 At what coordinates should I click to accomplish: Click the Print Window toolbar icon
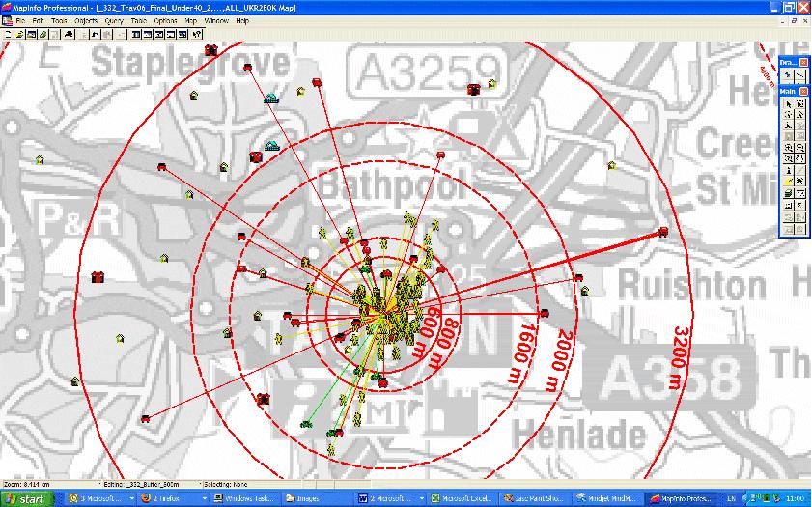69,34
